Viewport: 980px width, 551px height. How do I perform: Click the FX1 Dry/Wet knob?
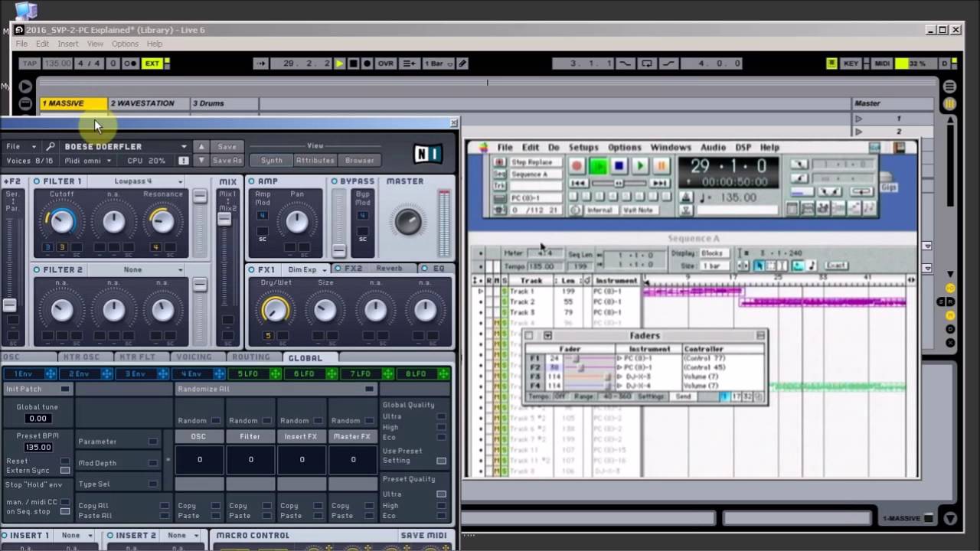click(x=276, y=309)
